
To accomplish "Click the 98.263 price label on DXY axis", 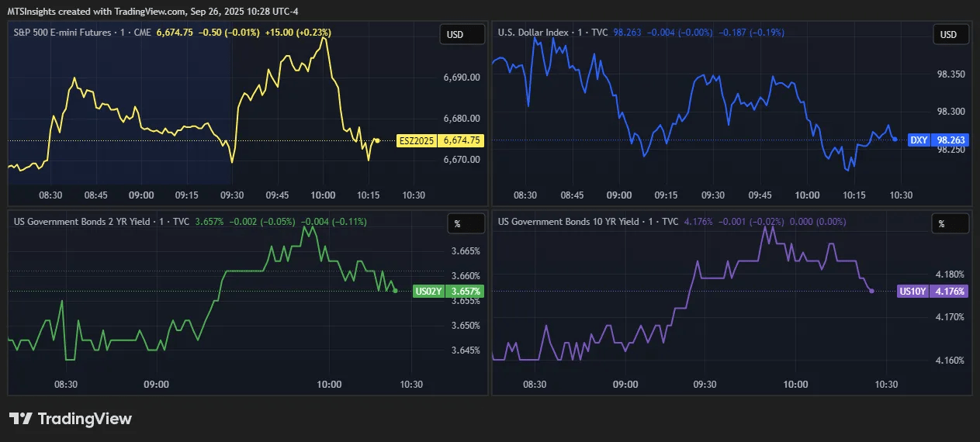I will [951, 140].
